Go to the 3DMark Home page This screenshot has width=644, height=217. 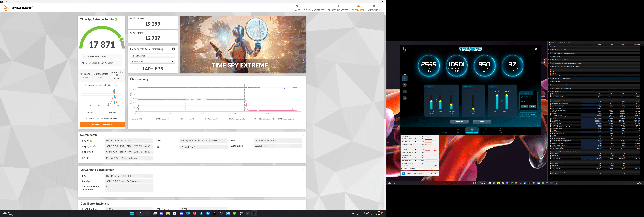click(297, 8)
